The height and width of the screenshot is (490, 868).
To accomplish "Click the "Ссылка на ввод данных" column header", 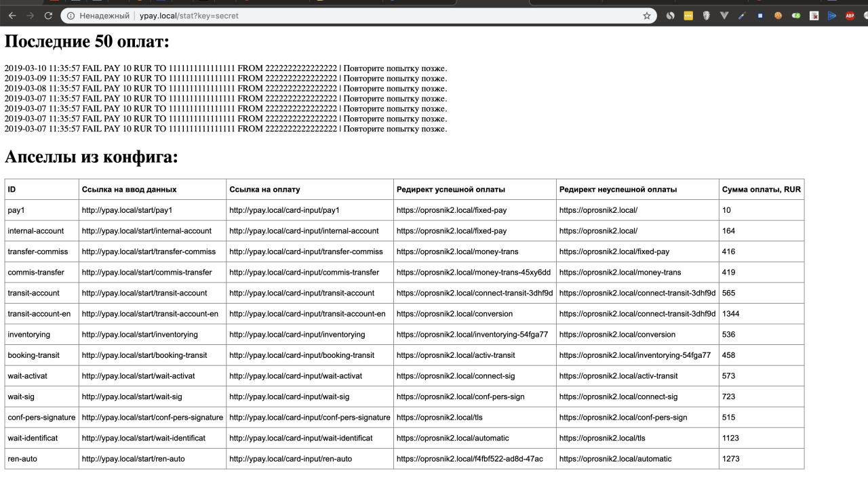I will (x=153, y=190).
